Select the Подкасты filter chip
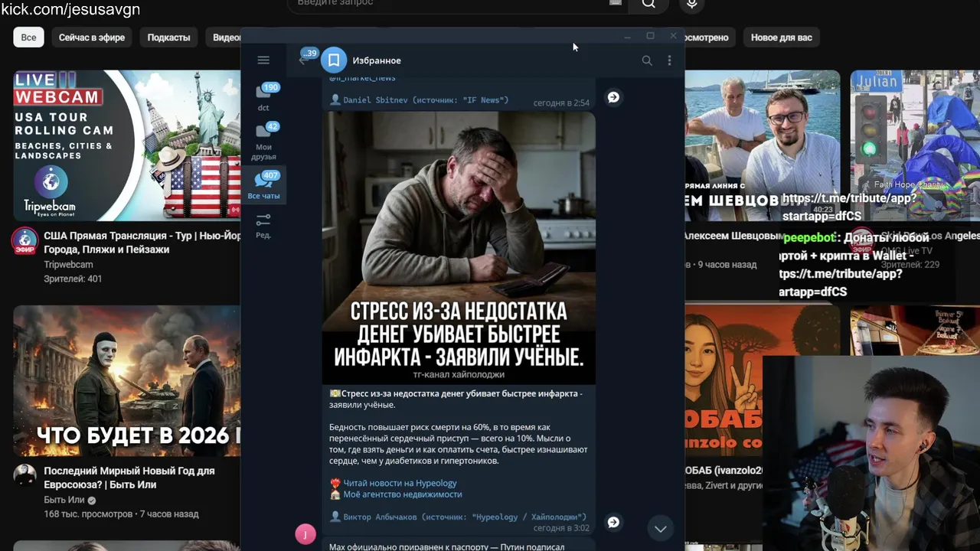 pyautogui.click(x=168, y=37)
